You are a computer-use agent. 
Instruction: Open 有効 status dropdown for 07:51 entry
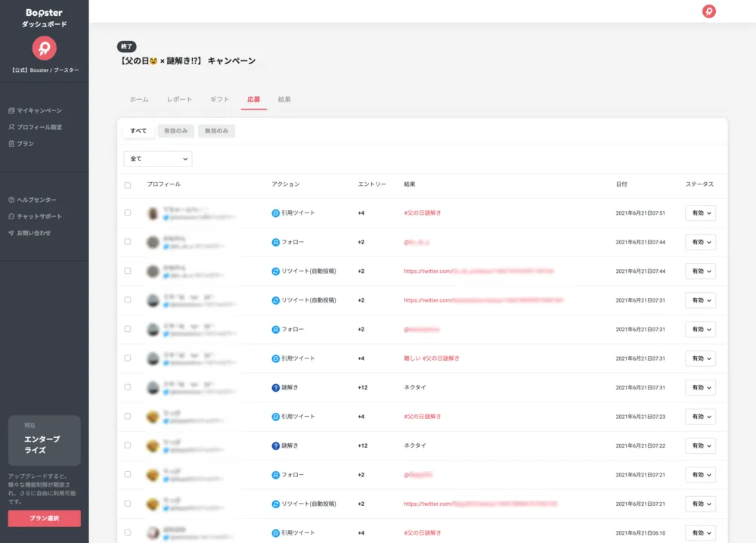coord(700,213)
